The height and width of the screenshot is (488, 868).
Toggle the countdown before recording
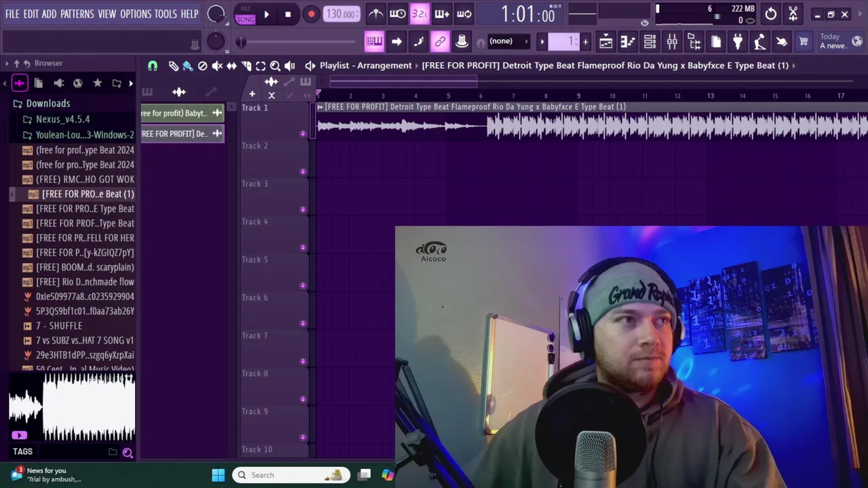coord(420,14)
